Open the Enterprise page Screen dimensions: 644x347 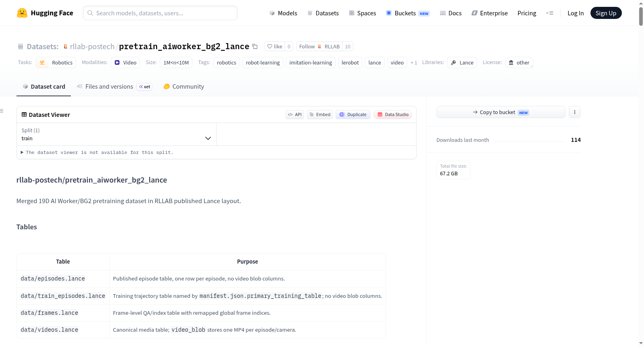click(490, 13)
